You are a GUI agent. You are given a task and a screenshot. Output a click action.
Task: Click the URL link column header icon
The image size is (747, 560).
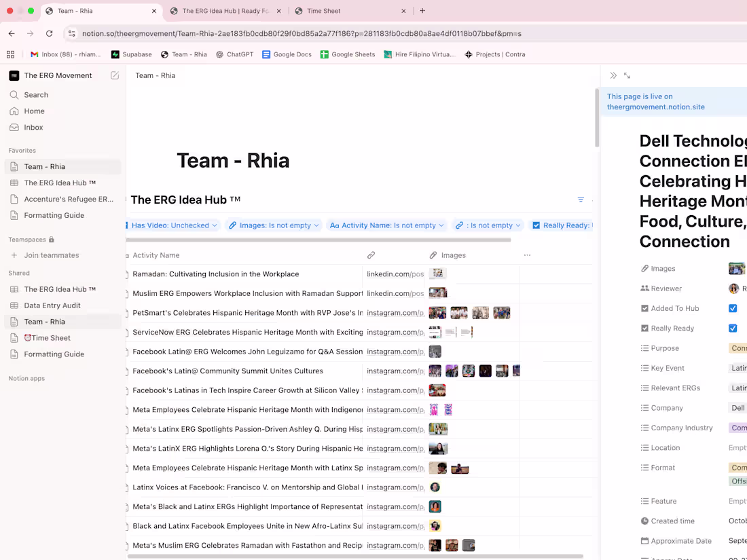coord(371,255)
